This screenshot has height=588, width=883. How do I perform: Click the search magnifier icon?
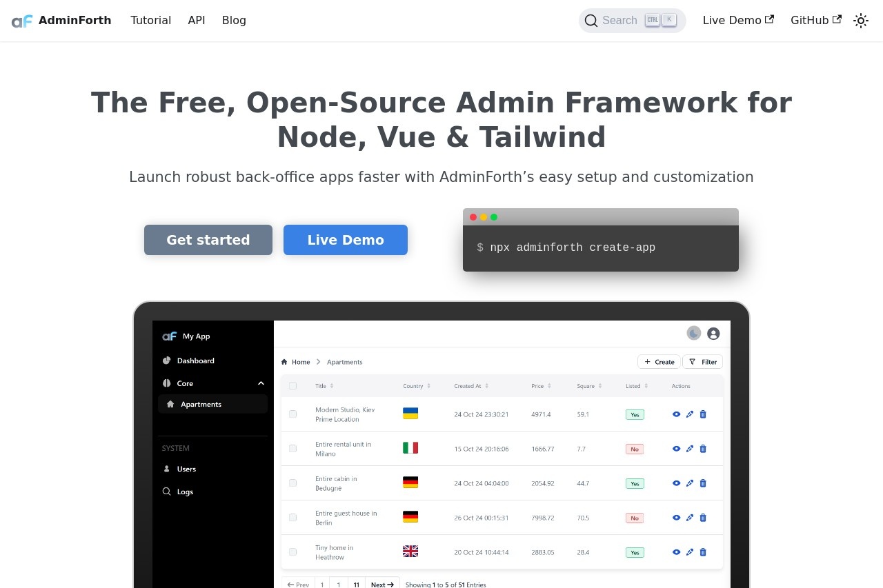591,21
